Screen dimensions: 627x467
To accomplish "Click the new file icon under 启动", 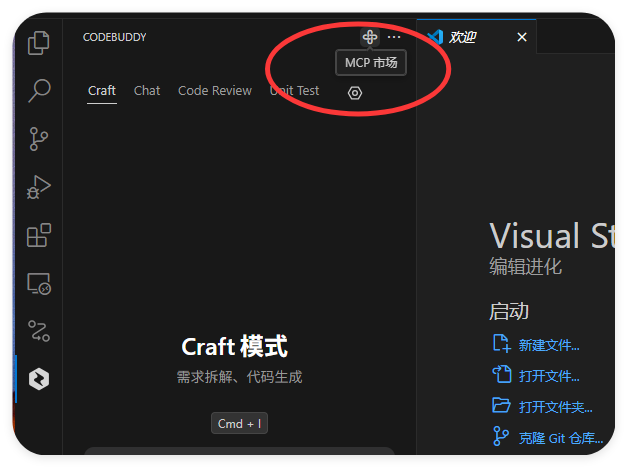I will pos(501,344).
